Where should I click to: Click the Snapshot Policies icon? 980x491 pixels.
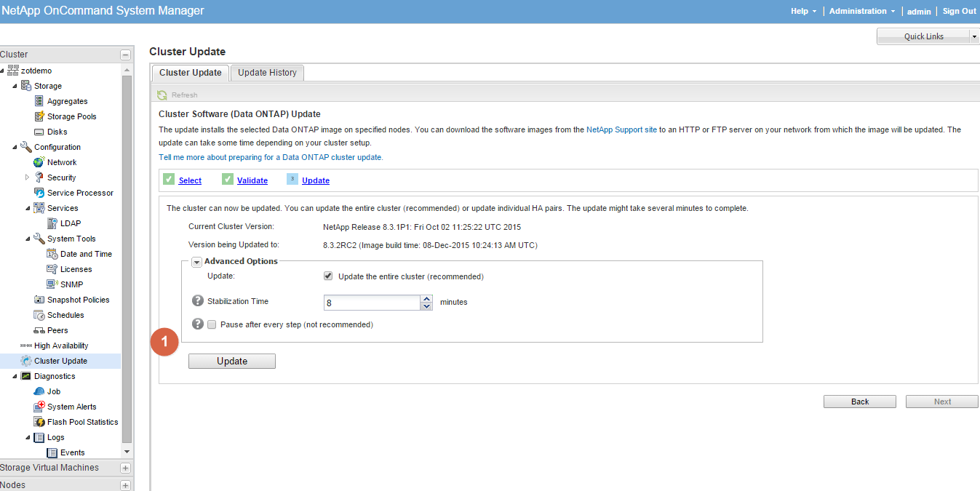click(39, 300)
